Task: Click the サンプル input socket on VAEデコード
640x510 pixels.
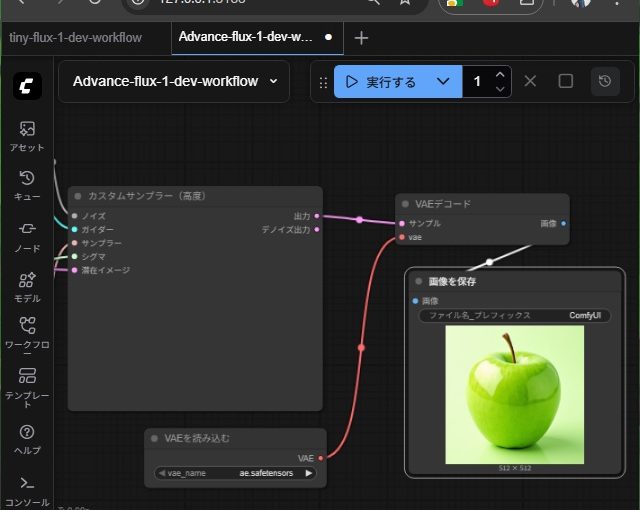Action: point(402,224)
